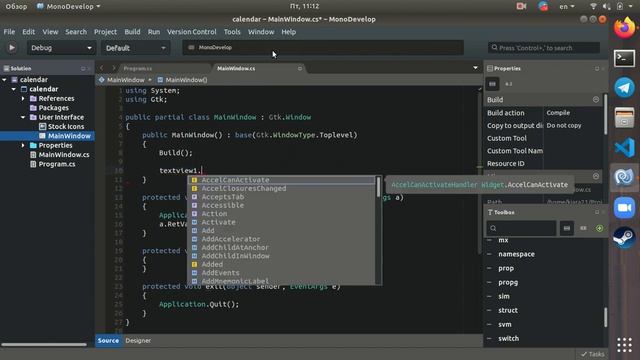Choose AcceptsTab in the completion list
640x360 pixels.
point(281,197)
